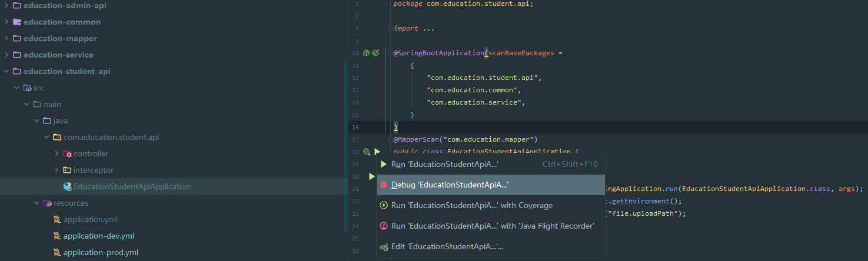Click the application-prod.yml file icon
The height and width of the screenshot is (261, 868).
57,252
